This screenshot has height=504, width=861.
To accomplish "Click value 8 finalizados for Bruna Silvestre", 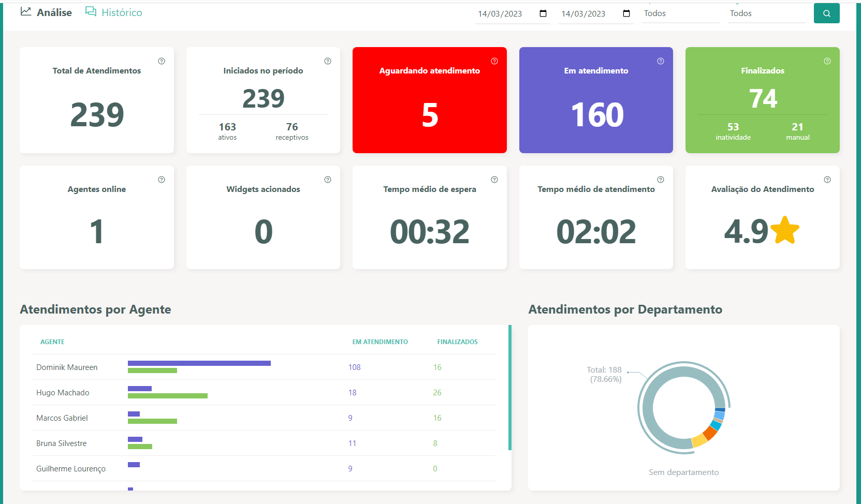I will pos(435,443).
